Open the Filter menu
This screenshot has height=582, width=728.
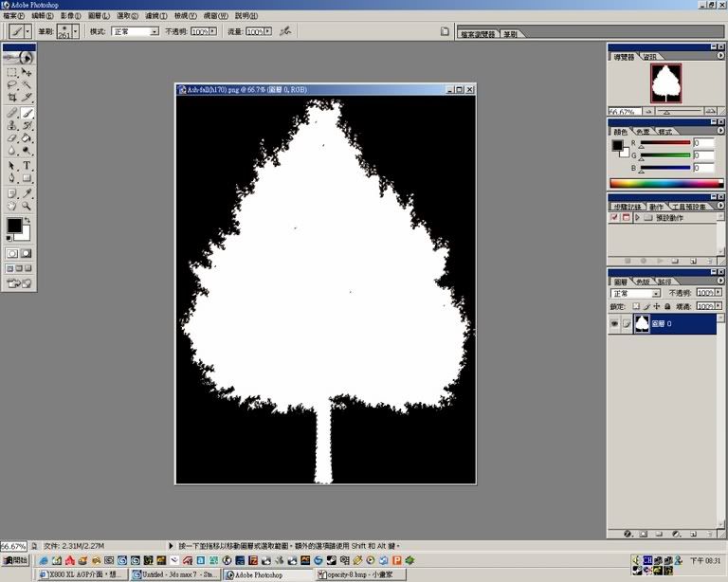(156, 16)
